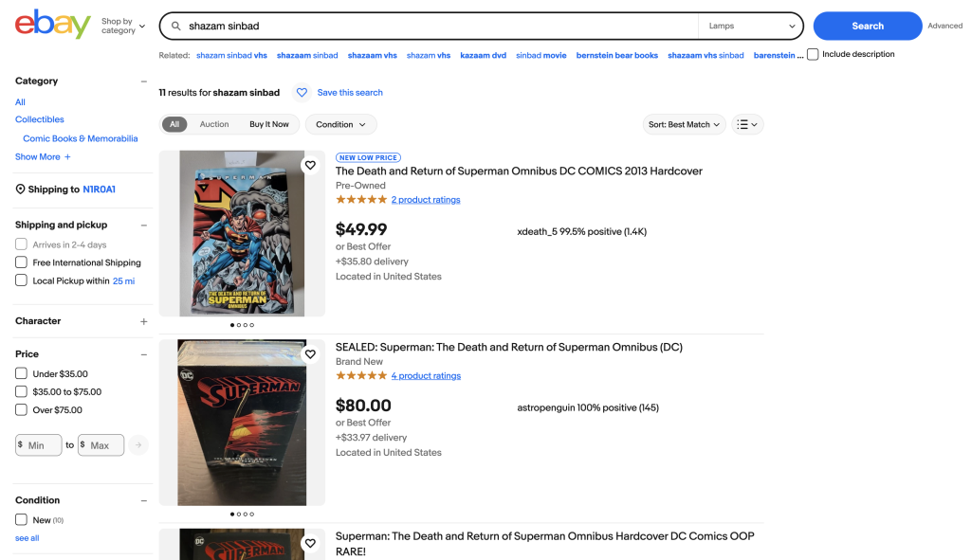
Task: Check the Under $35.00 price filter
Action: pos(21,373)
